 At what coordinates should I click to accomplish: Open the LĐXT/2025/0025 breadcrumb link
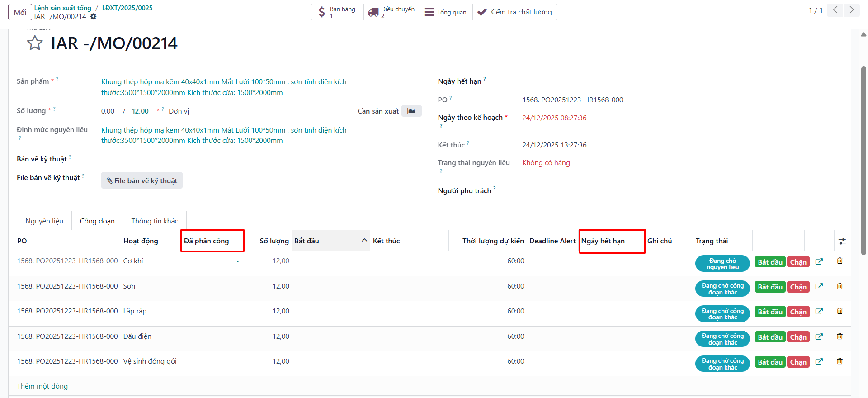point(127,8)
